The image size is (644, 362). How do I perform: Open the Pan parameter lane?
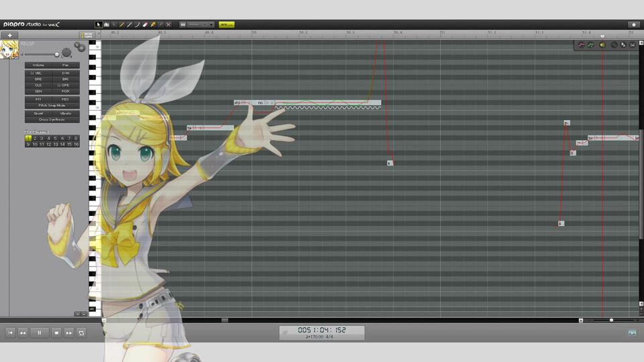coord(66,65)
